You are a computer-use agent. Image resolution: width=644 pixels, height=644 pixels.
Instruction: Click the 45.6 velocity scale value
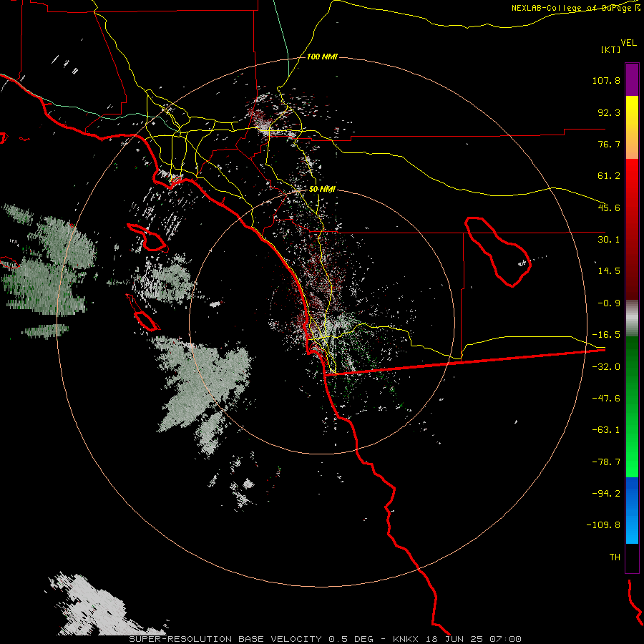click(x=609, y=208)
